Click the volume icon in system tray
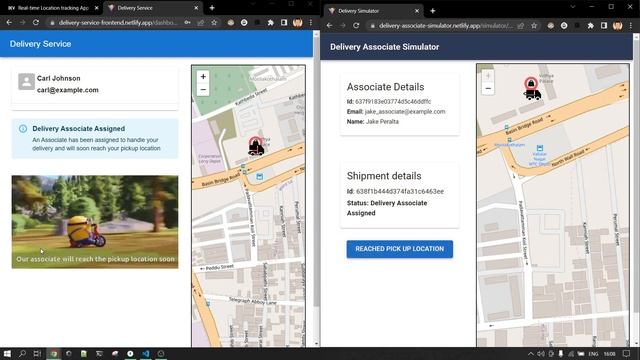Screen dimensions: 640x360 541,354
